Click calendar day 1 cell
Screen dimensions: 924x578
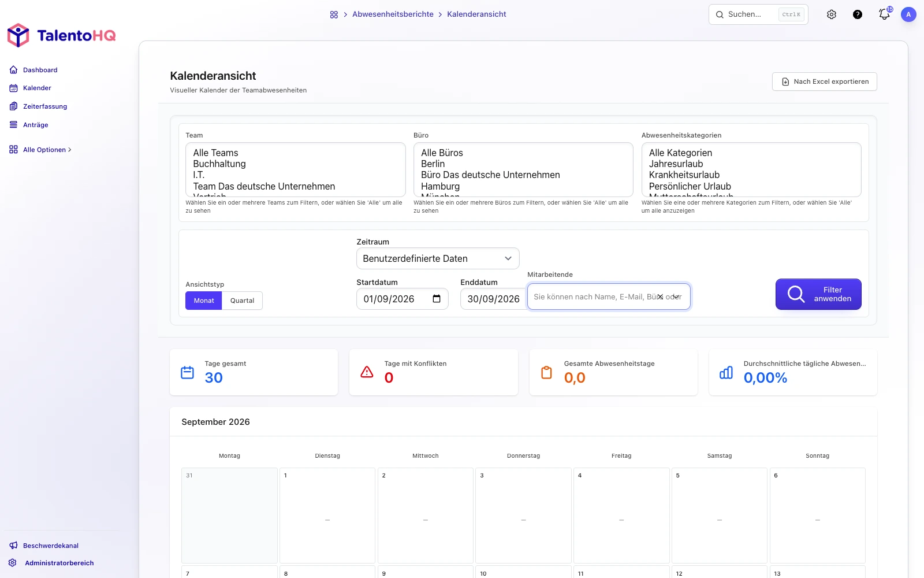(x=327, y=516)
